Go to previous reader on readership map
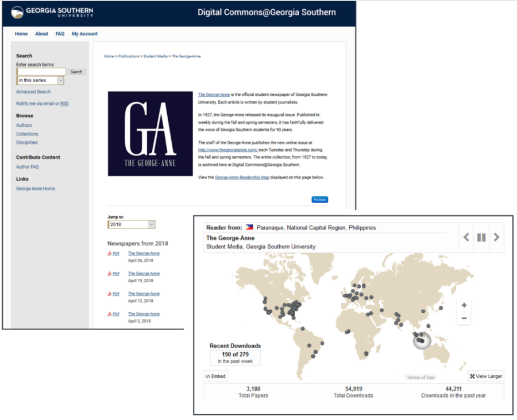517x420 pixels. [466, 237]
